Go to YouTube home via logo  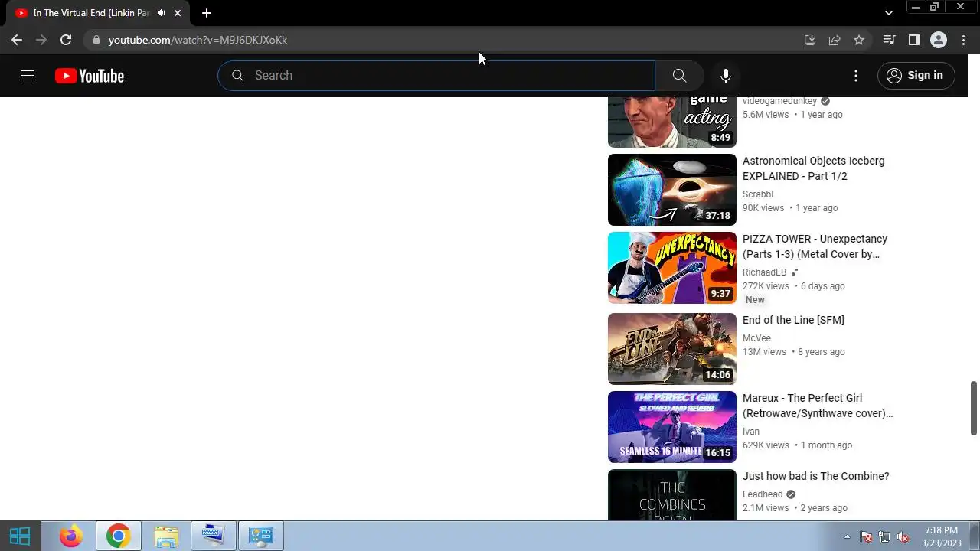90,76
